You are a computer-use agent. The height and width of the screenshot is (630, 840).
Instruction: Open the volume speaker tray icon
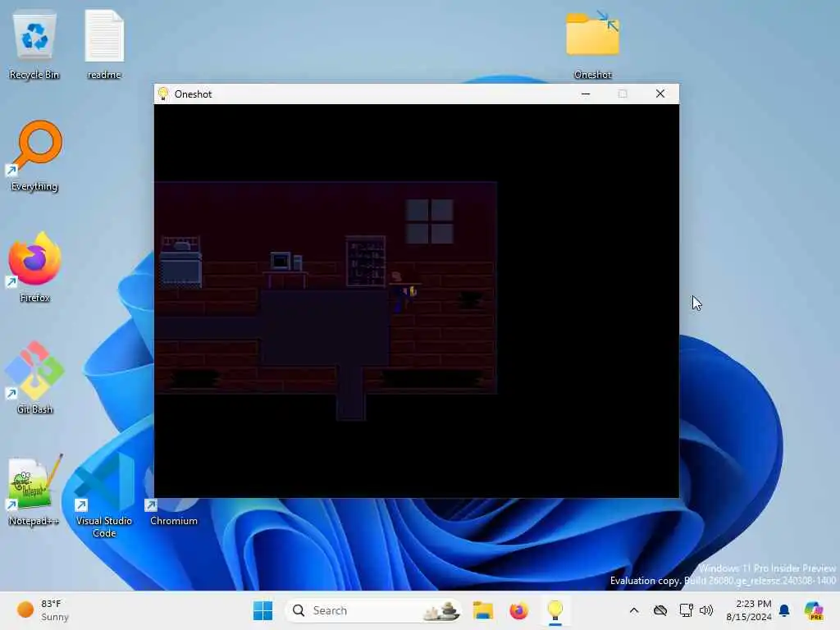coord(706,610)
